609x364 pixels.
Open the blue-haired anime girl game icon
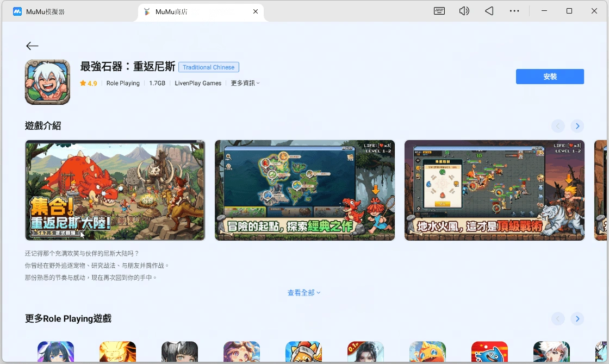pos(55,352)
